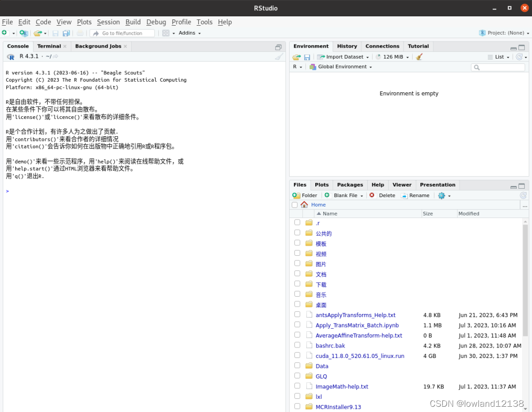Open the cuda linux run file link
This screenshot has height=412, width=532.
(360, 356)
